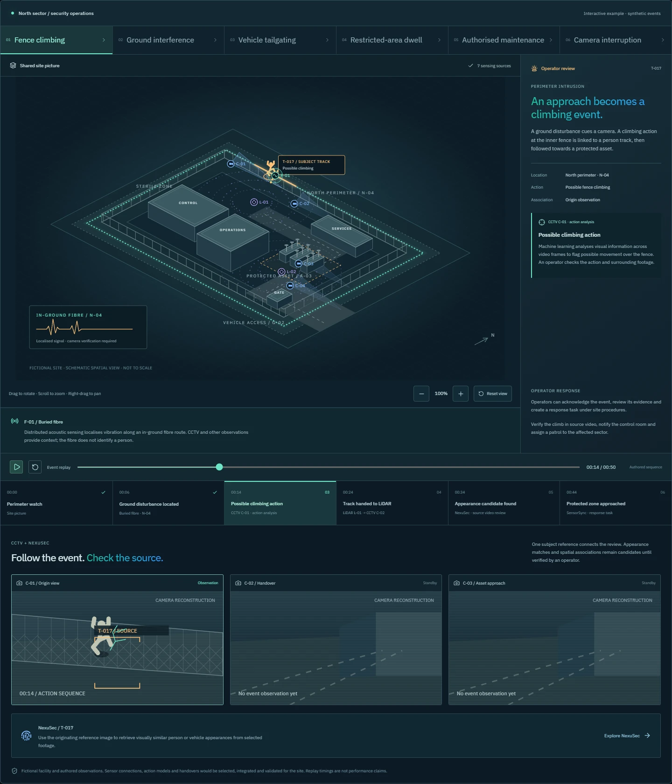Screen dimensions: 672x784
Task: Restart the event replay
Action: [35, 467]
